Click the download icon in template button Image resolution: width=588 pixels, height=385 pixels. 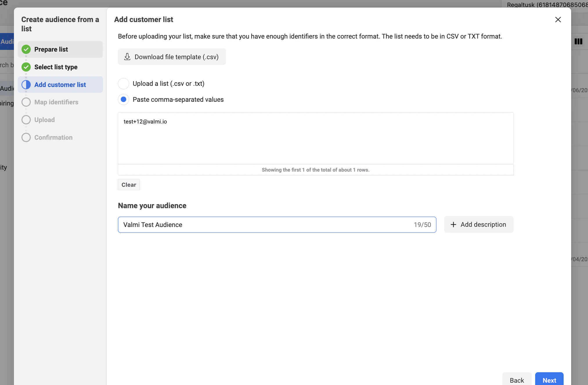pyautogui.click(x=127, y=57)
